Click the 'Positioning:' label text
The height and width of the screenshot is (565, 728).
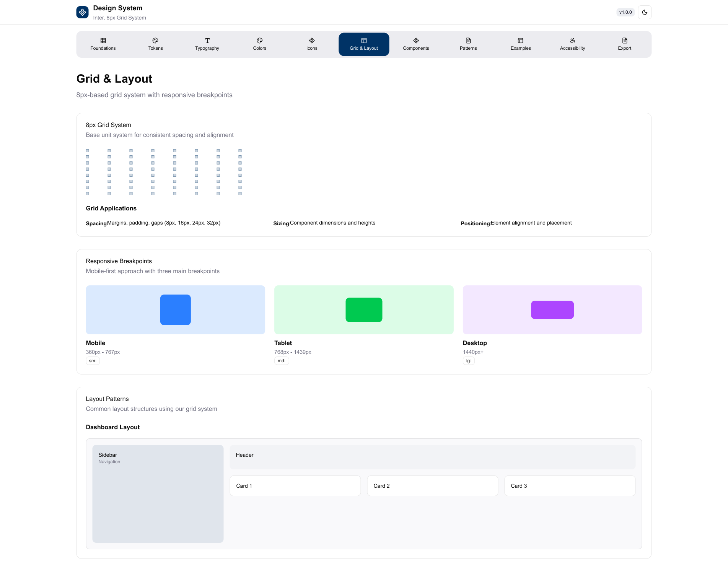476,223
